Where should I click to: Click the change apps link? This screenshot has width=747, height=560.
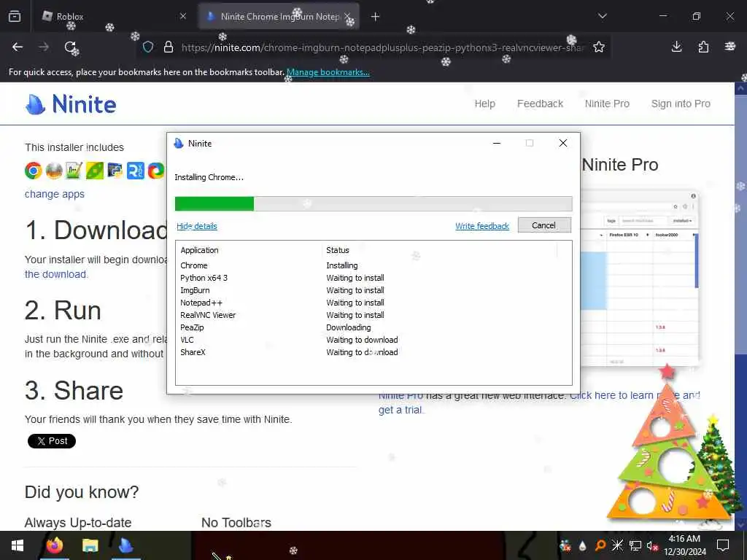[54, 194]
